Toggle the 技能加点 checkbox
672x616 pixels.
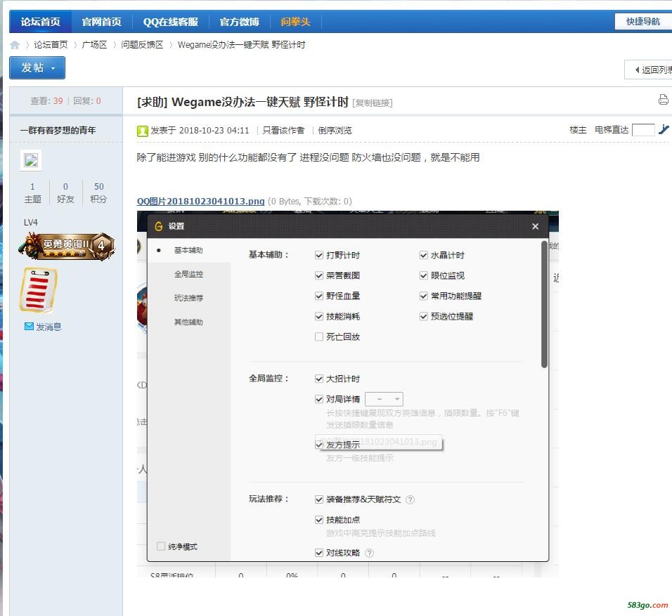319,520
